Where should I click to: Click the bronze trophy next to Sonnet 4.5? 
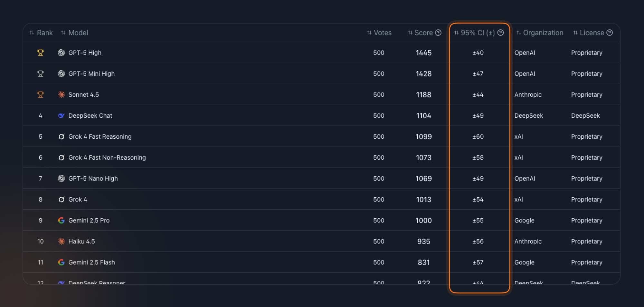click(x=41, y=94)
